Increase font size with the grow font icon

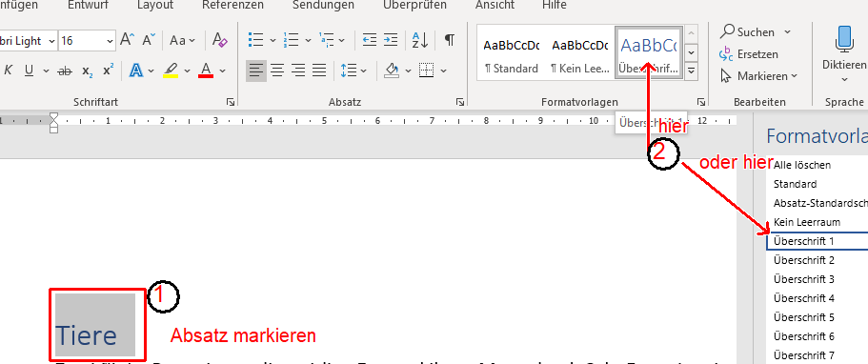[128, 40]
